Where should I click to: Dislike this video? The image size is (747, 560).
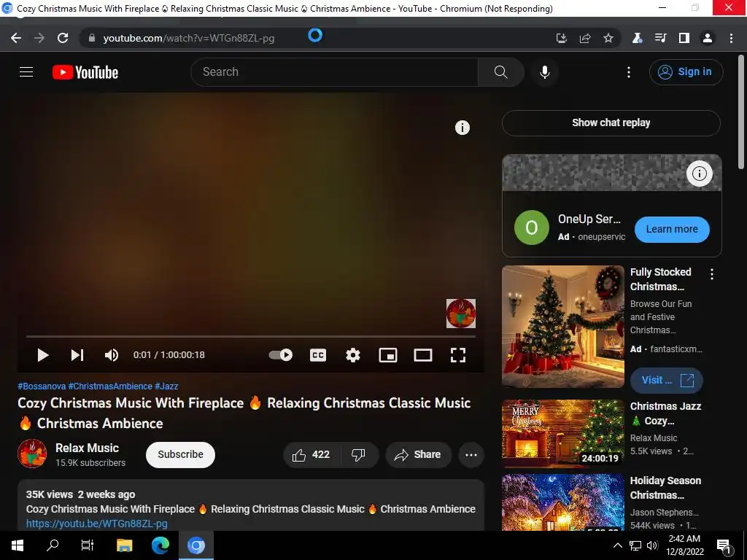[359, 455]
